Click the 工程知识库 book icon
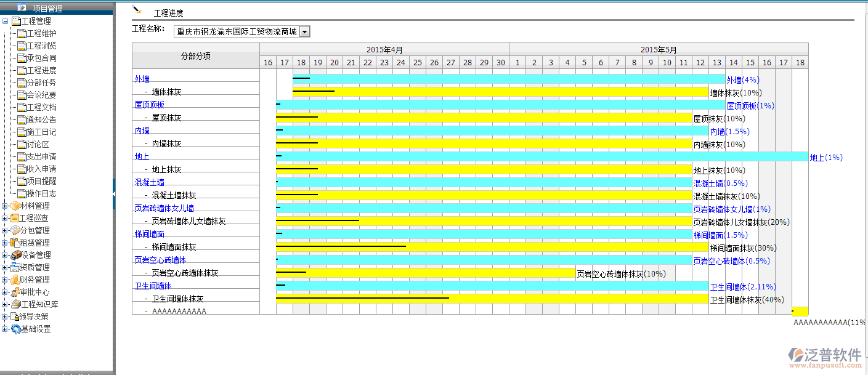The image size is (868, 375). point(15,304)
